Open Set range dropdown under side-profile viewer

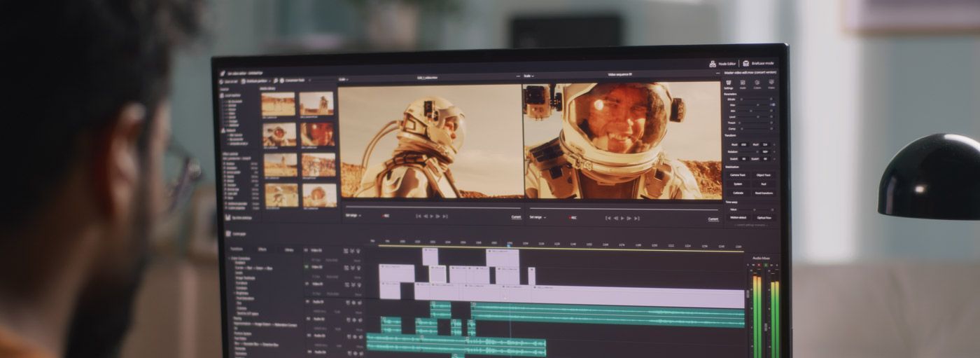pos(353,216)
